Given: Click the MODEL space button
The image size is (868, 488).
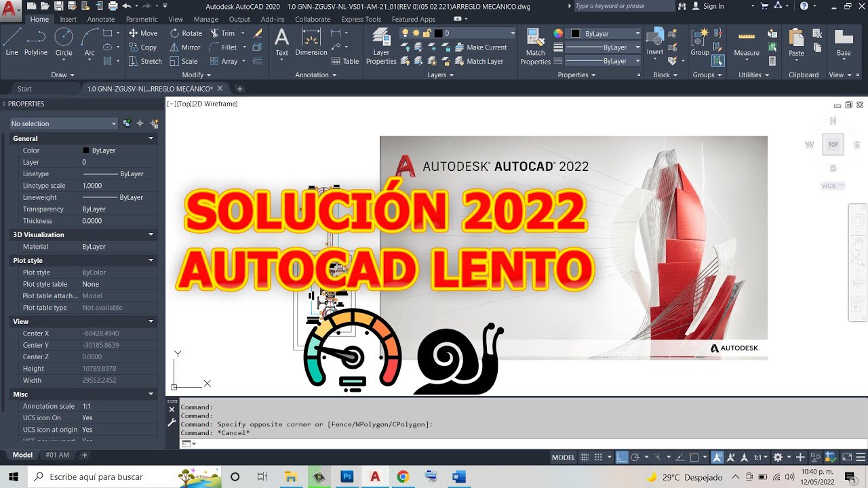Looking at the screenshot, I should (x=564, y=457).
